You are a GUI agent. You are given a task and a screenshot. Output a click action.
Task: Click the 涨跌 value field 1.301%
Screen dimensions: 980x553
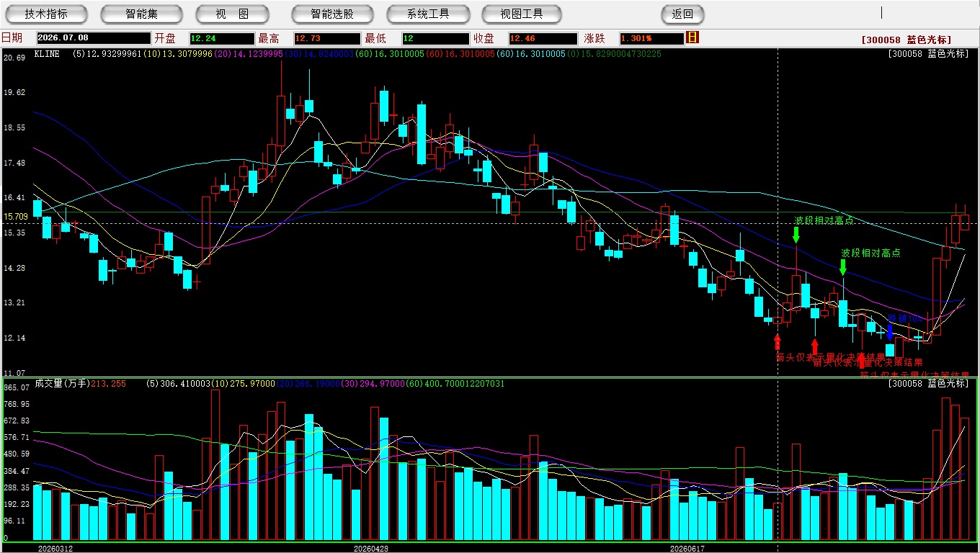pos(651,38)
